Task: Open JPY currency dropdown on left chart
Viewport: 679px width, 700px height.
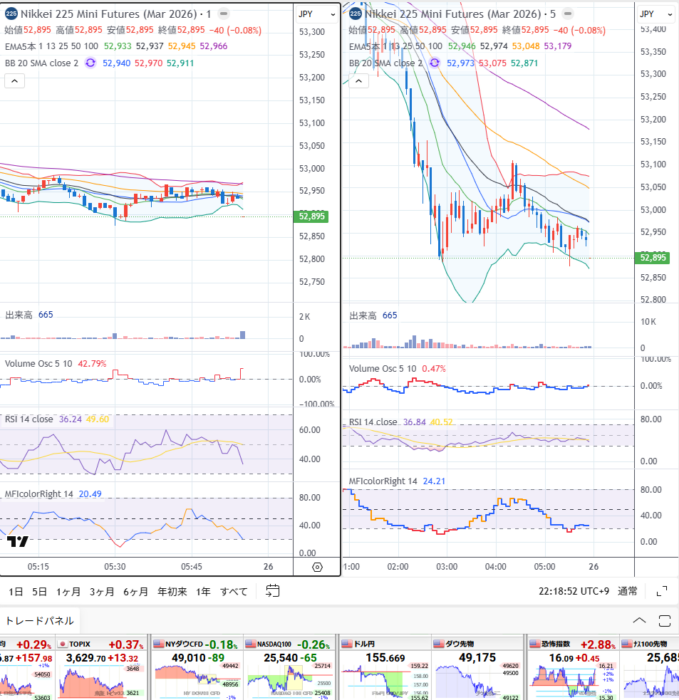Action: (308, 14)
